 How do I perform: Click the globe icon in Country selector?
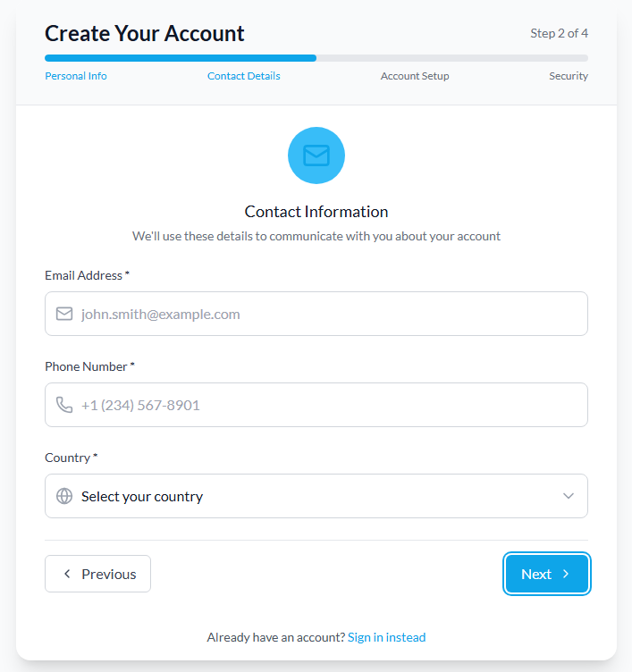coord(64,496)
